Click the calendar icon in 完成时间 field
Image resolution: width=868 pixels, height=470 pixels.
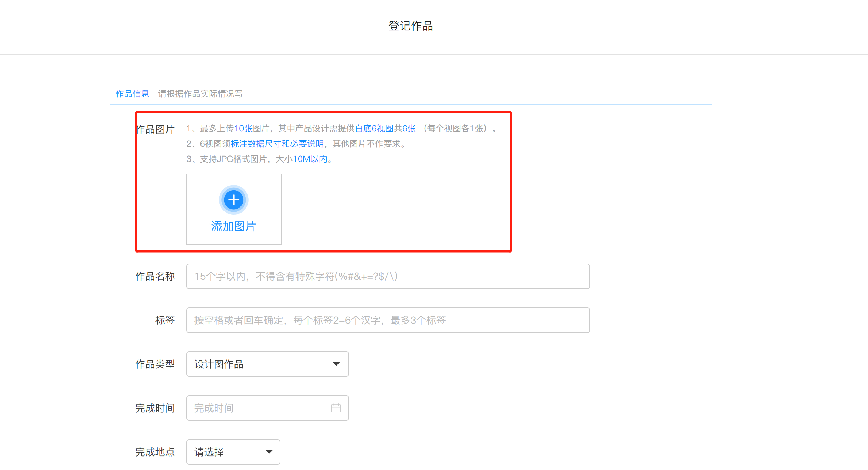coord(336,408)
